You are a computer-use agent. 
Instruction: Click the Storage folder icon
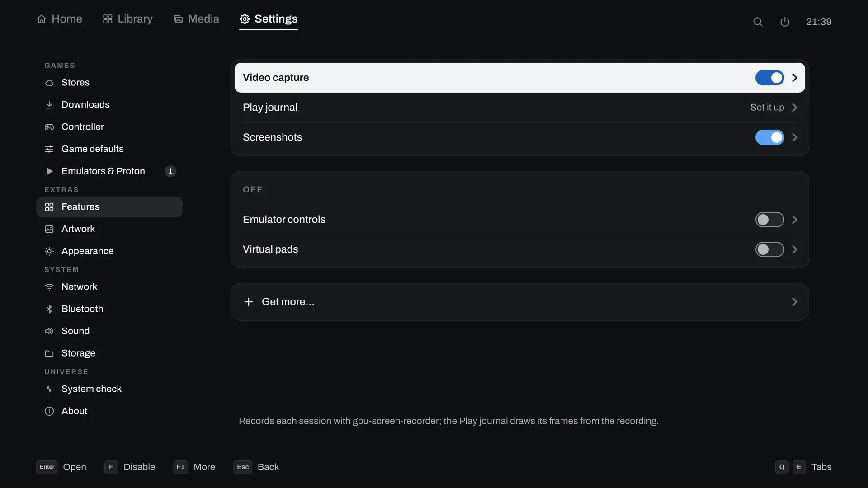click(x=49, y=353)
